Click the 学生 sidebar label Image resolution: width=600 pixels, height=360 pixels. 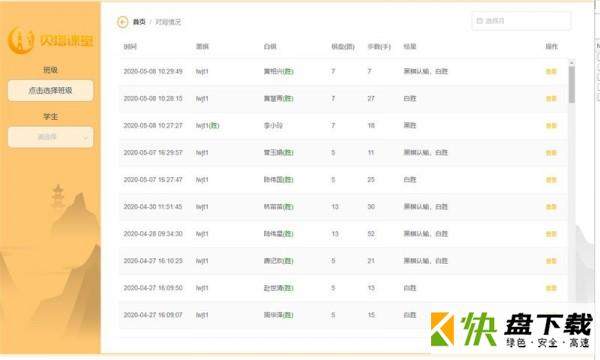pyautogui.click(x=51, y=117)
